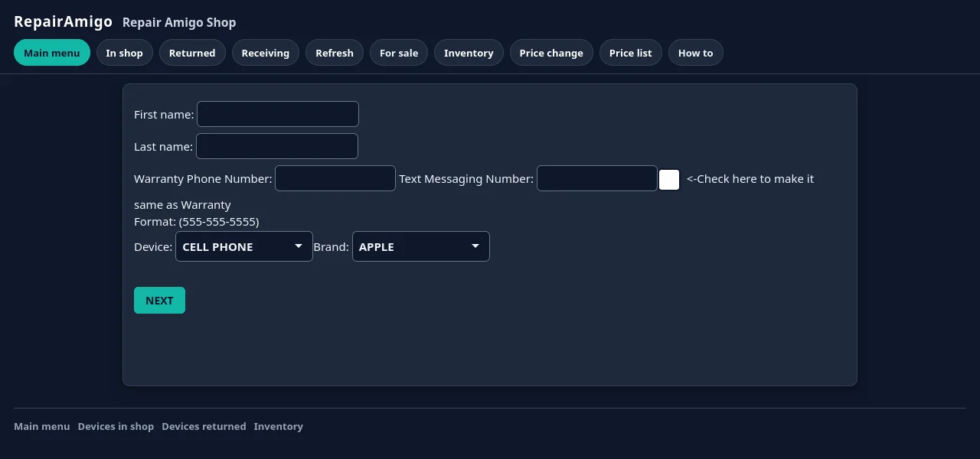
Task: Open the Main menu pill in navigation
Action: pyautogui.click(x=52, y=53)
